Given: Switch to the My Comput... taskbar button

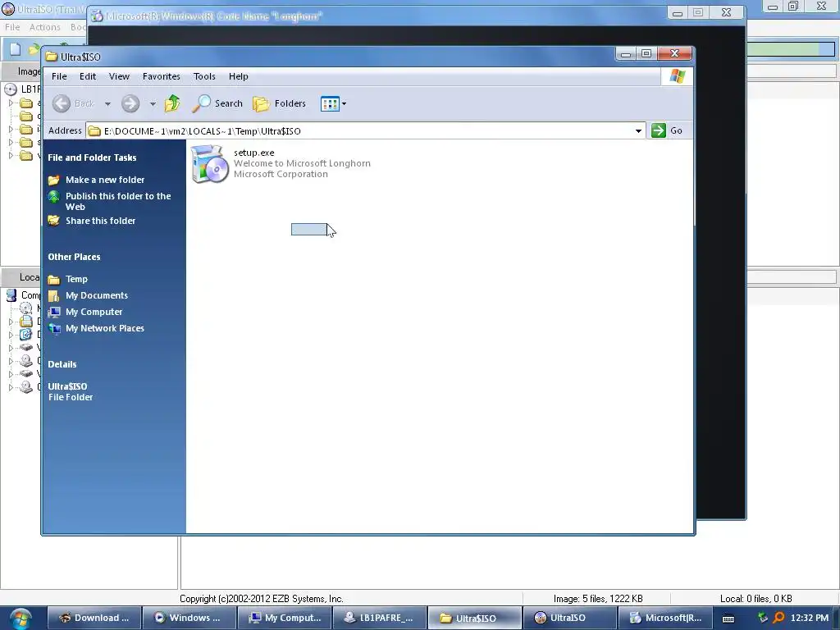Looking at the screenshot, I should pos(285,618).
